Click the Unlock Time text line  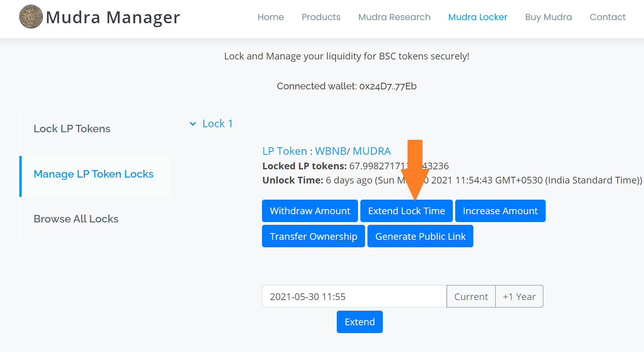point(452,180)
